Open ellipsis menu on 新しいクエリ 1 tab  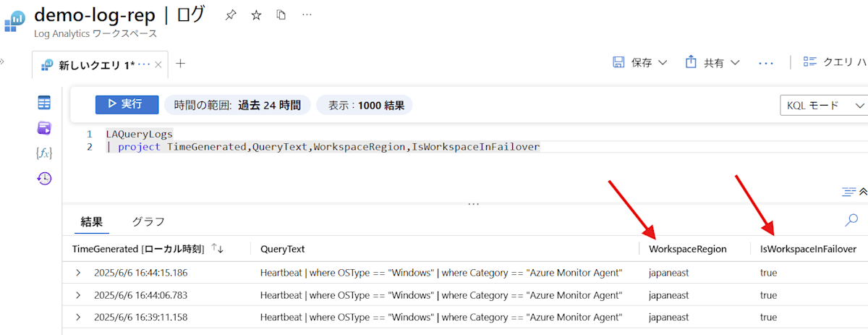coord(144,64)
